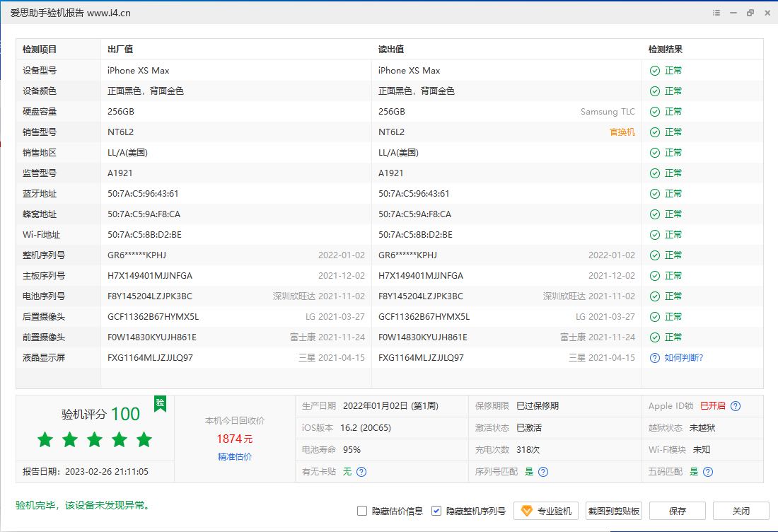The height and width of the screenshot is (532, 778).
Task: Click the 截图到剪贴板 button
Action: pyautogui.click(x=614, y=511)
